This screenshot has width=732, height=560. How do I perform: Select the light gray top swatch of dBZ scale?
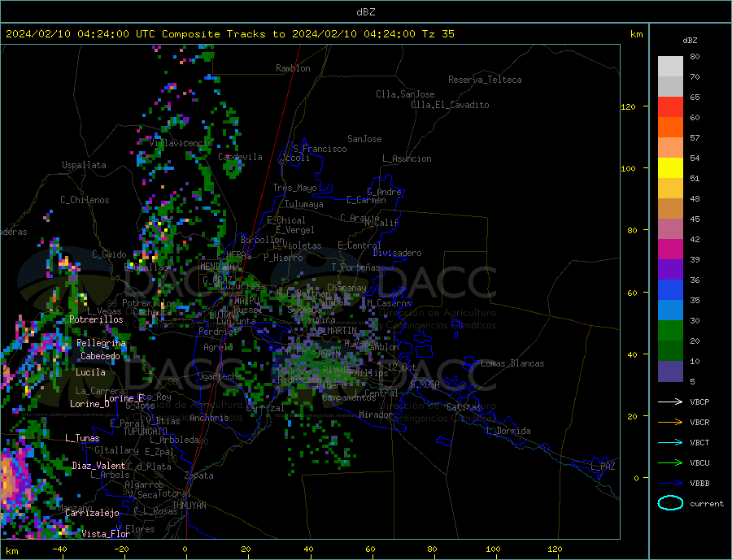[670, 67]
